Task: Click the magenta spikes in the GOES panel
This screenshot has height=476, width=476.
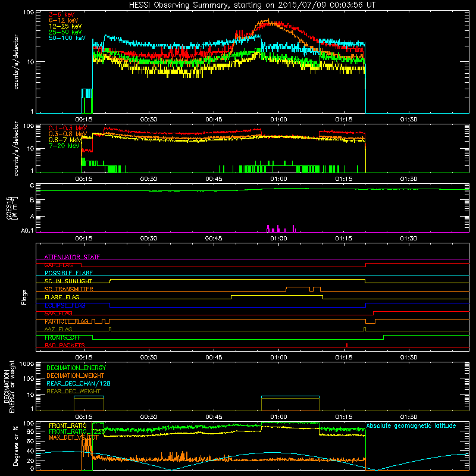Action: pyautogui.click(x=281, y=229)
